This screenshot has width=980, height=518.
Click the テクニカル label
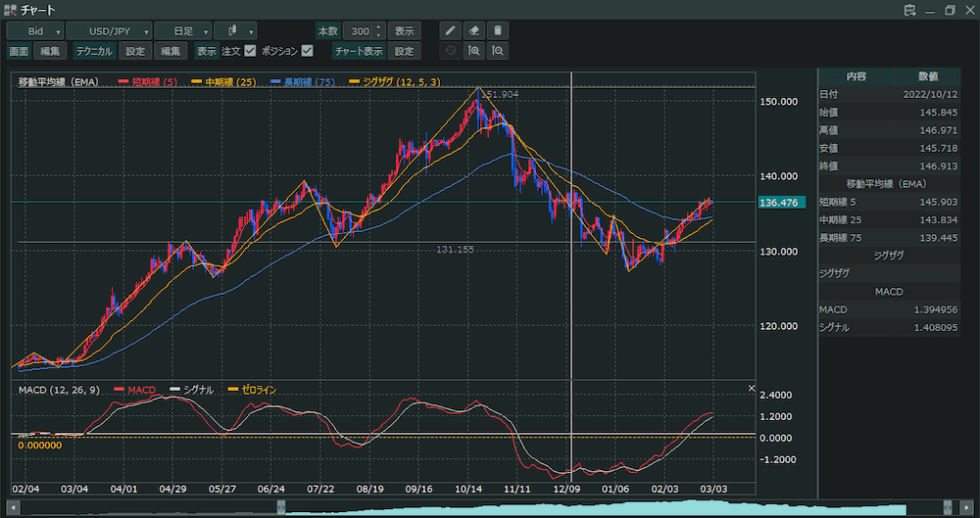coord(94,51)
